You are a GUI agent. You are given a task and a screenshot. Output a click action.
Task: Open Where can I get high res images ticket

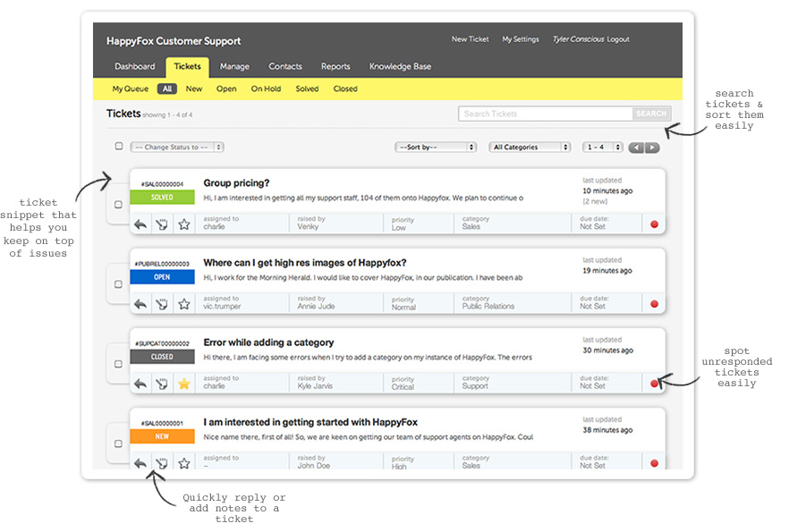pos(305,263)
